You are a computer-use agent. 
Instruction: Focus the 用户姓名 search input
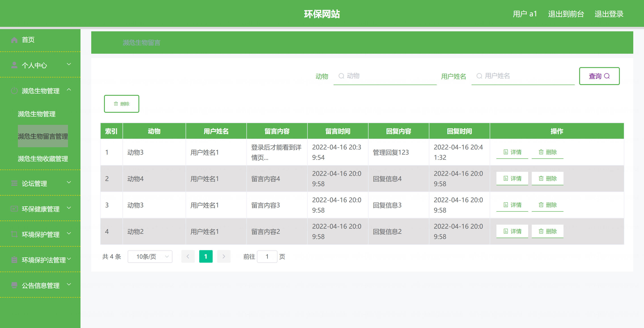[x=523, y=76]
